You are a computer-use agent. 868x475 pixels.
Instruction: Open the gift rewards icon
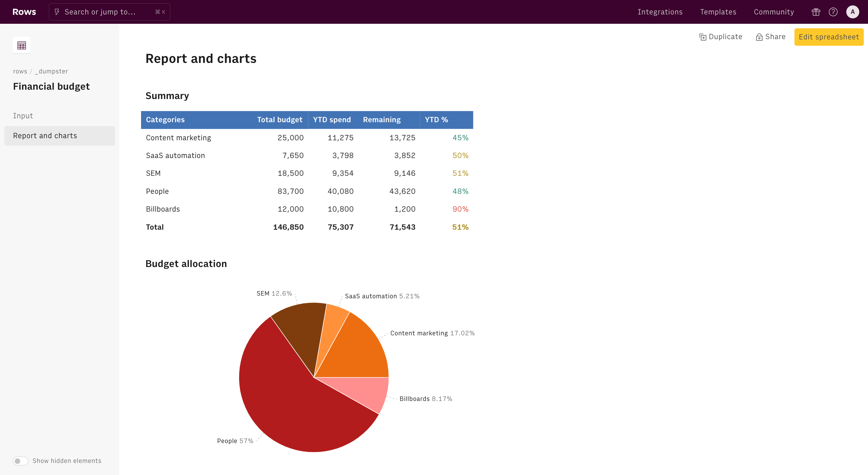tap(816, 12)
